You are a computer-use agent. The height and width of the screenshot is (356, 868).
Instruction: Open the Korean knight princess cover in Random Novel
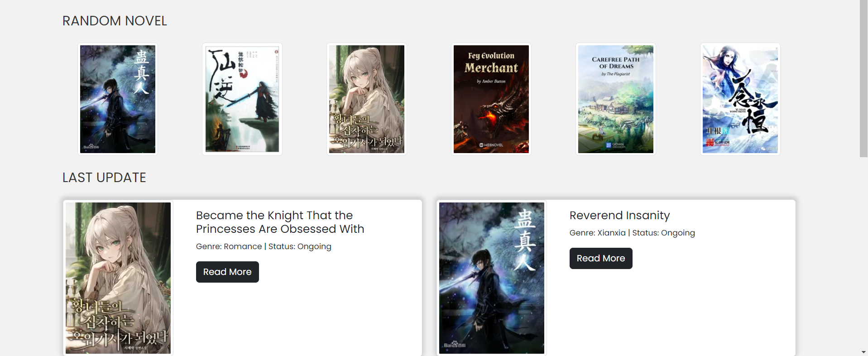[x=367, y=99]
